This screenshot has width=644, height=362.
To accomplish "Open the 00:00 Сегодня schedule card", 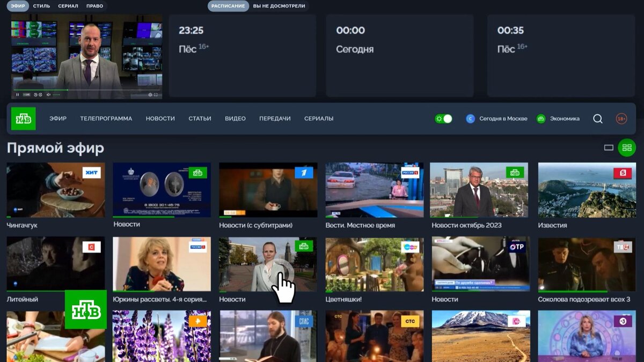I will click(400, 56).
